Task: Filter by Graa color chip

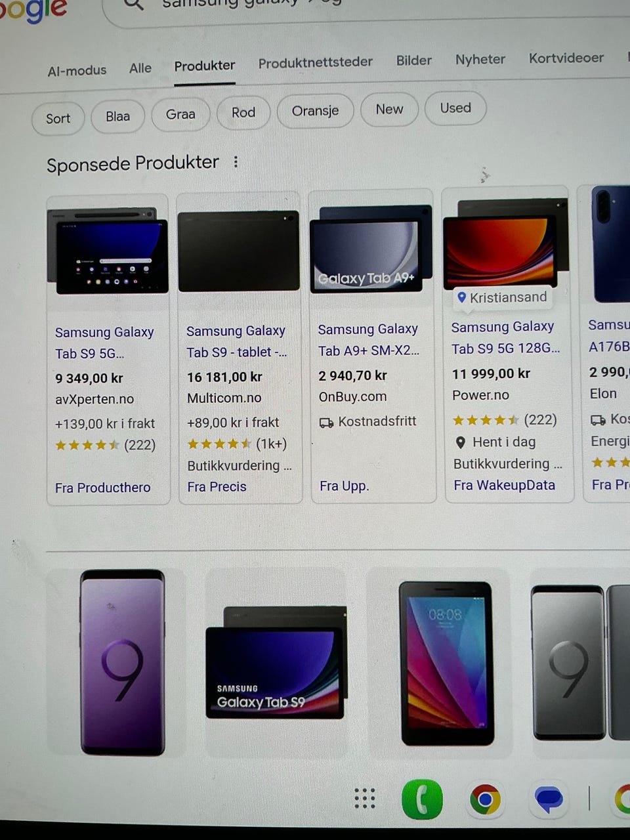Action: [180, 114]
